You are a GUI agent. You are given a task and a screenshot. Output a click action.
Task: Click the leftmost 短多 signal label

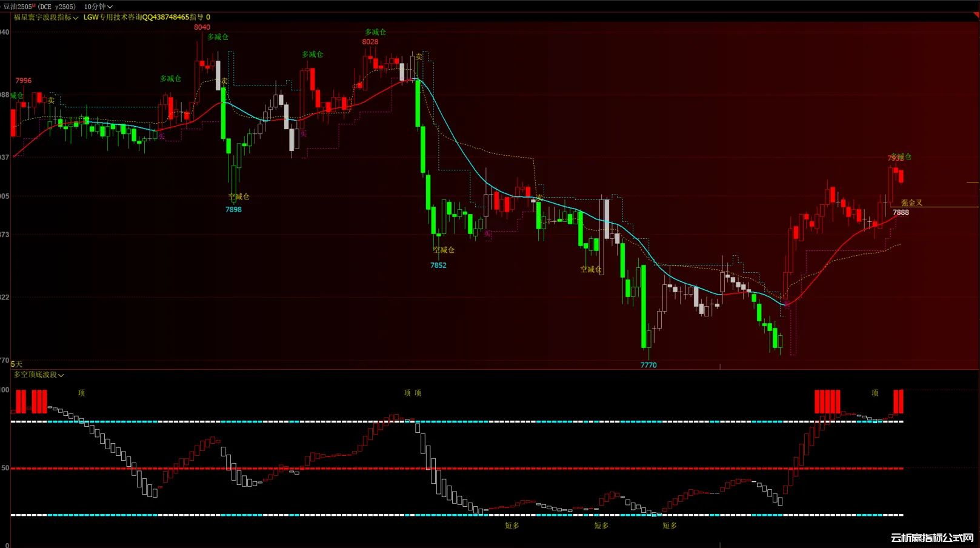click(x=512, y=526)
